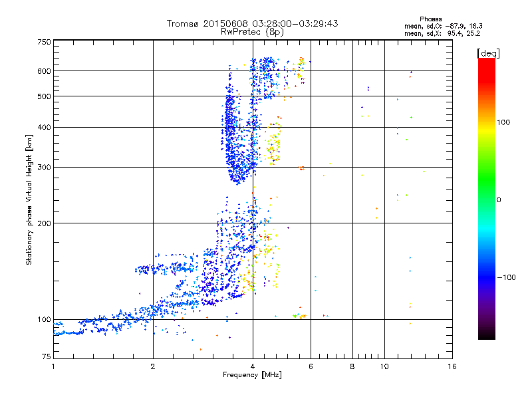Click the colorbar 100 degree label

(503, 122)
